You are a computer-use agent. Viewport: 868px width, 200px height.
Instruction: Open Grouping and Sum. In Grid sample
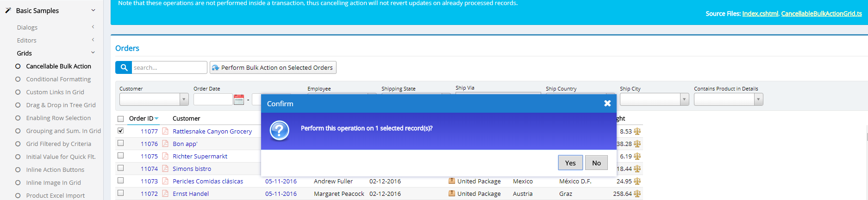pos(63,131)
